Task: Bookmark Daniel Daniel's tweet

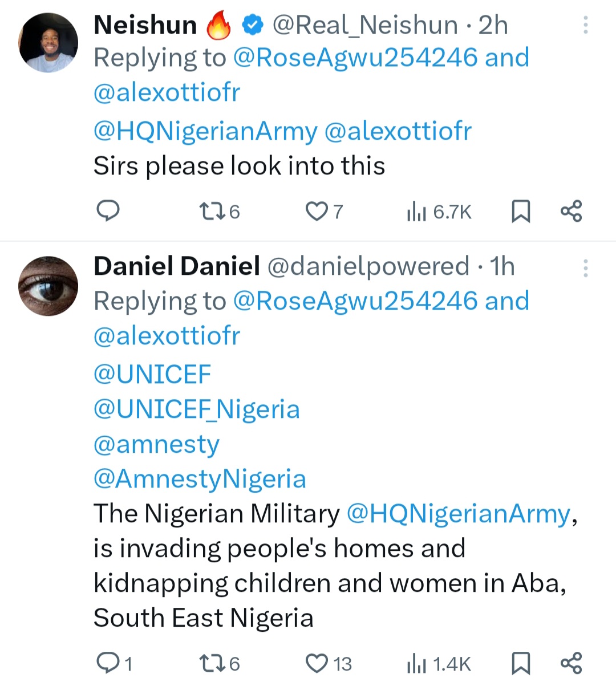Action: click(x=521, y=664)
